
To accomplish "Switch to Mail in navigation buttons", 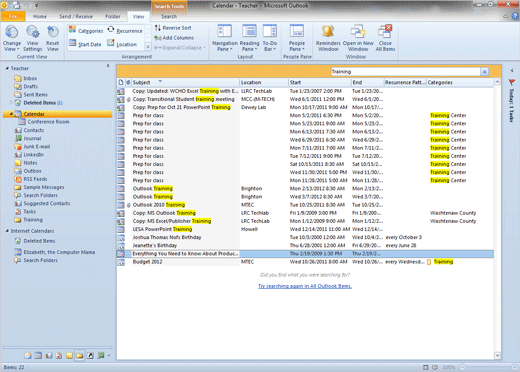I will (x=28, y=356).
